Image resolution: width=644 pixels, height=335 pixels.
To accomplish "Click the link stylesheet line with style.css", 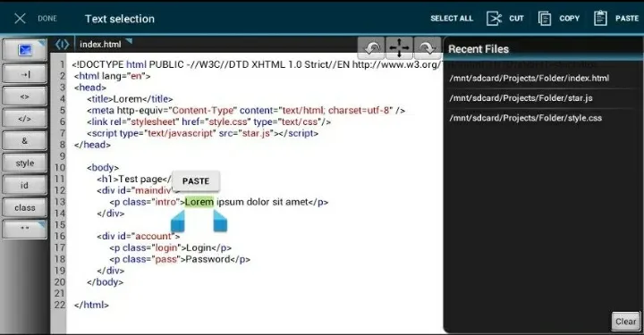I will 208,121.
